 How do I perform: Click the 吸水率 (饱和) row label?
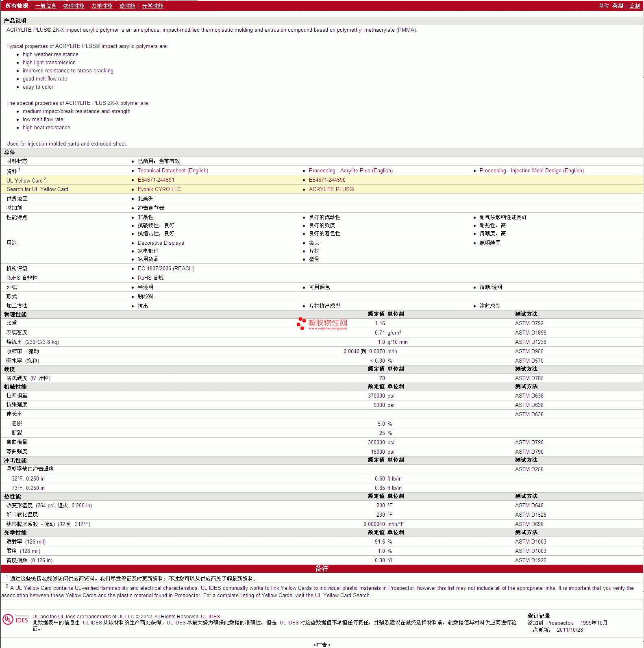point(23,361)
